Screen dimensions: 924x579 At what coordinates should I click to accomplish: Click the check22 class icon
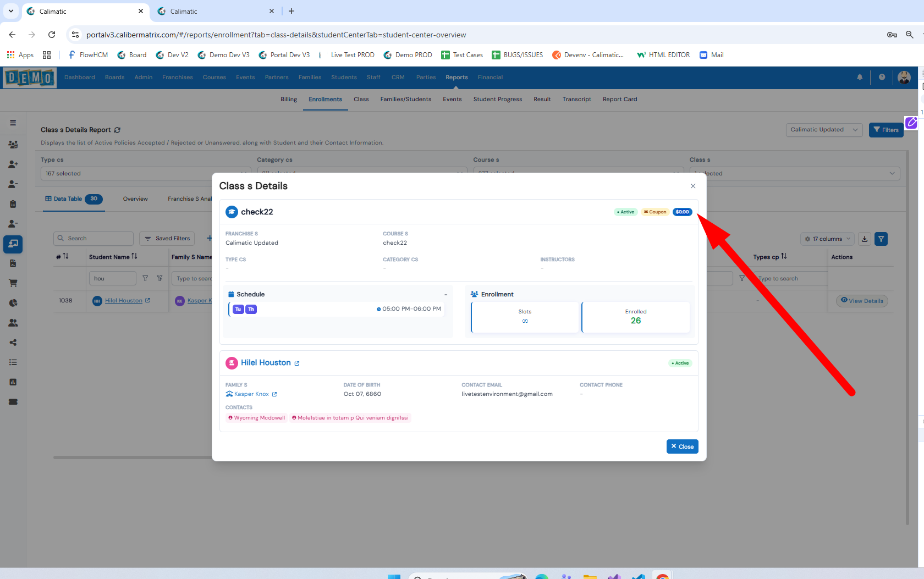click(232, 212)
